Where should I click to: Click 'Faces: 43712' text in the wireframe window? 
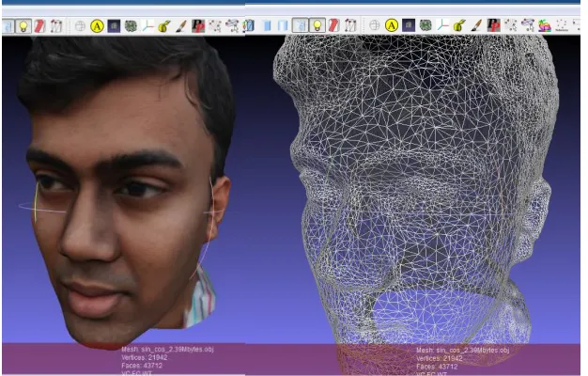(437, 367)
